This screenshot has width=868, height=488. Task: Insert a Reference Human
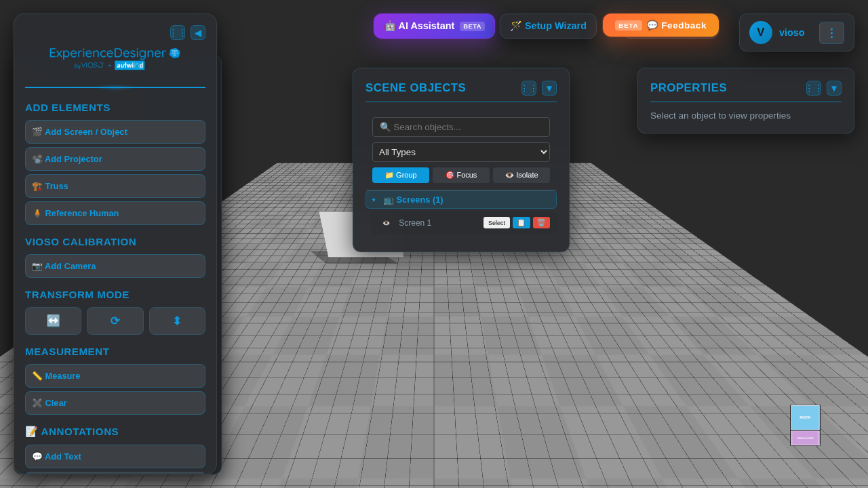115,213
